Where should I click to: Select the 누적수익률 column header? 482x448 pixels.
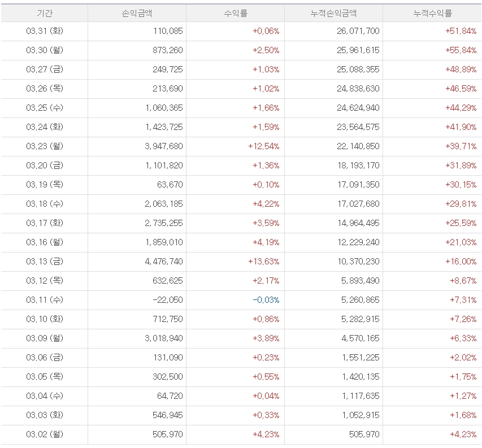pyautogui.click(x=432, y=13)
